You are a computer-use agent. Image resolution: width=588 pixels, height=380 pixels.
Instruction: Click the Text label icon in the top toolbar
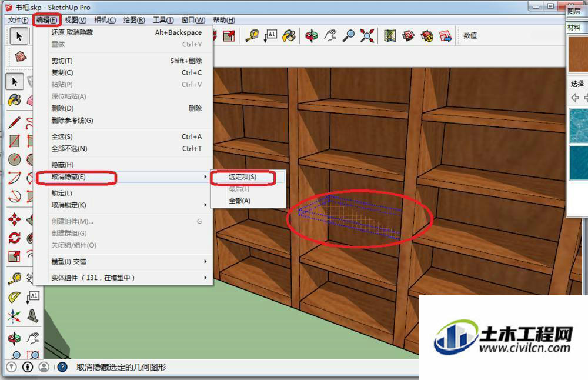(270, 36)
